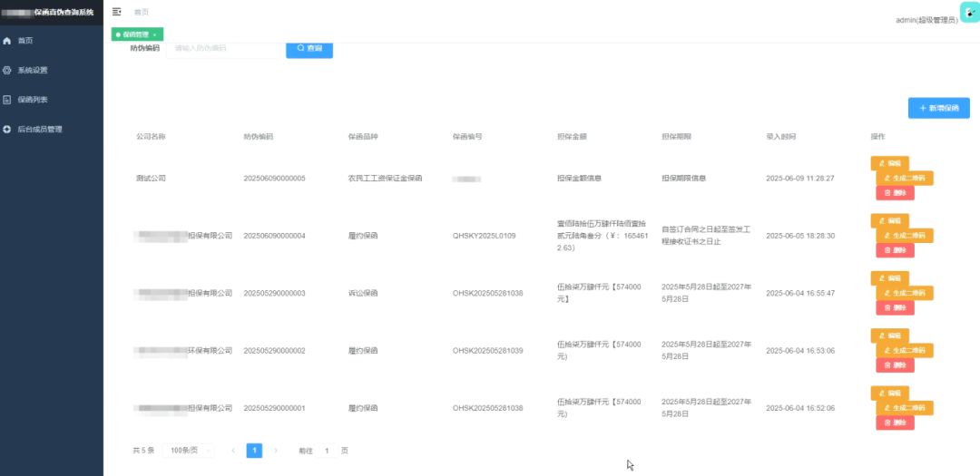Click the user avatar icon at top right
The image size is (980, 476).
pyautogui.click(x=969, y=13)
